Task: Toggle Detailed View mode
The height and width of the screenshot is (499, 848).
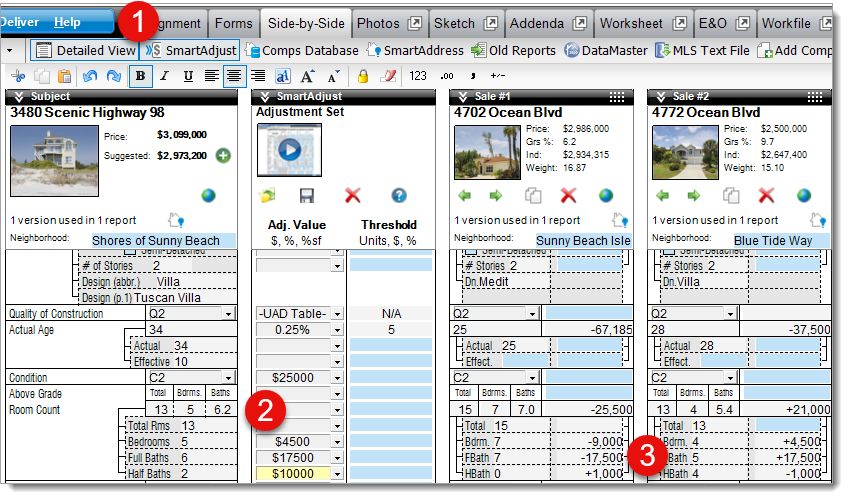Action: 84,50
